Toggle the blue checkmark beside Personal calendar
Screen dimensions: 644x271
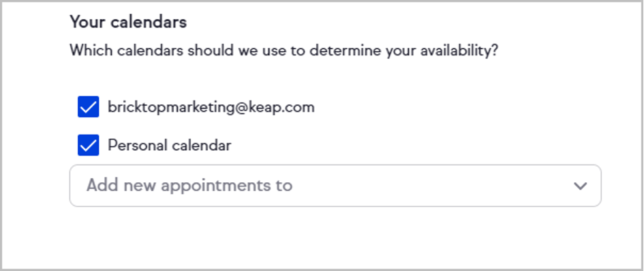[x=89, y=145]
